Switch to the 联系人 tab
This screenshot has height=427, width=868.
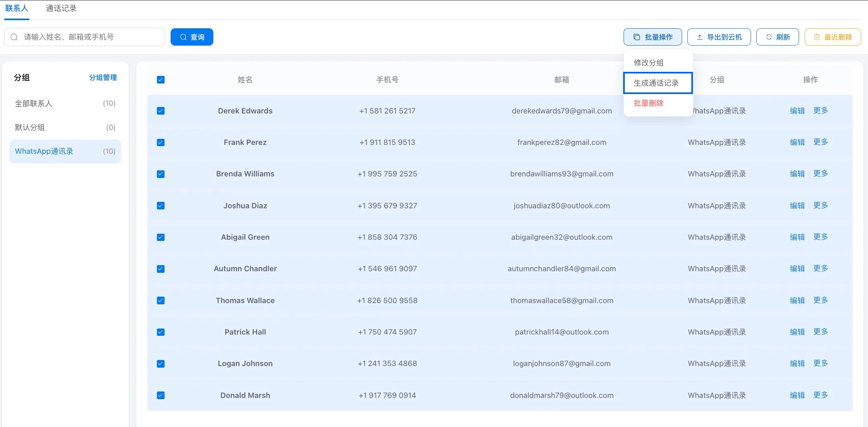pos(17,8)
